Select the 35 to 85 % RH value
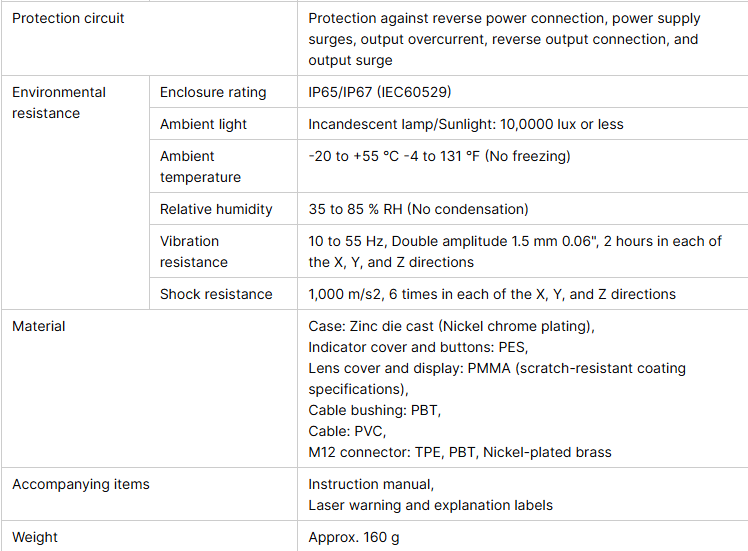The height and width of the screenshot is (551, 748). coord(418,209)
